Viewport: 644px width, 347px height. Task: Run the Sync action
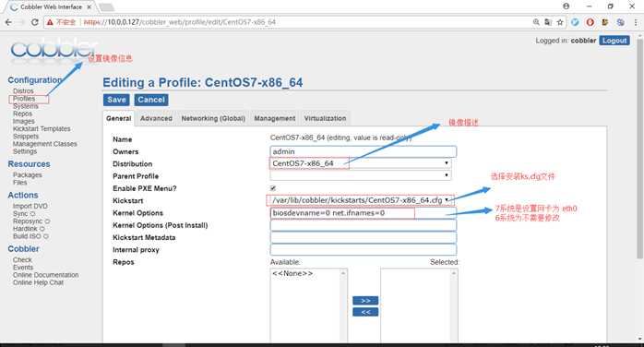(24, 213)
